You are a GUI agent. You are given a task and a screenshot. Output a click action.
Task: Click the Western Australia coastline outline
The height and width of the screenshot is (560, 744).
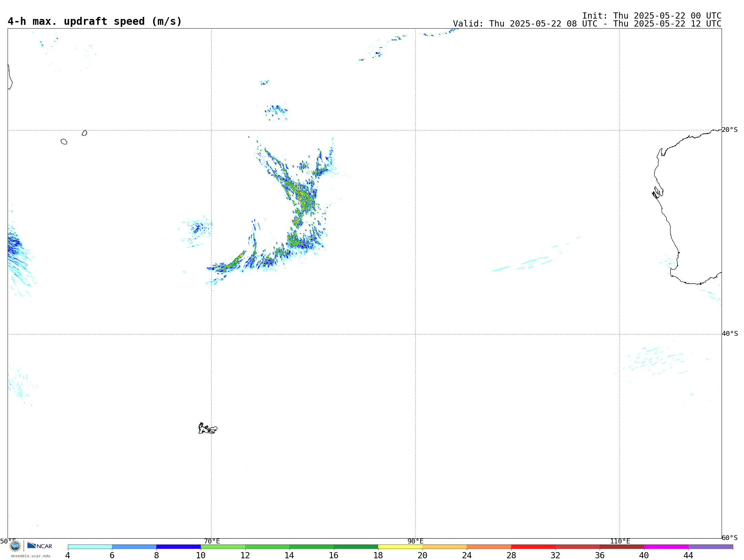click(x=686, y=207)
